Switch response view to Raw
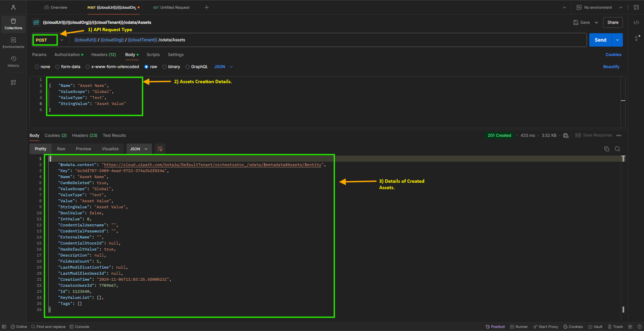Viewport: 644px width, 331px height. (x=61, y=149)
